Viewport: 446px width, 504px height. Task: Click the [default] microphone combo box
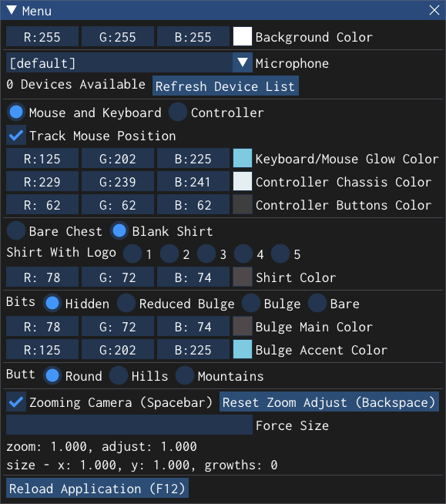click(129, 62)
